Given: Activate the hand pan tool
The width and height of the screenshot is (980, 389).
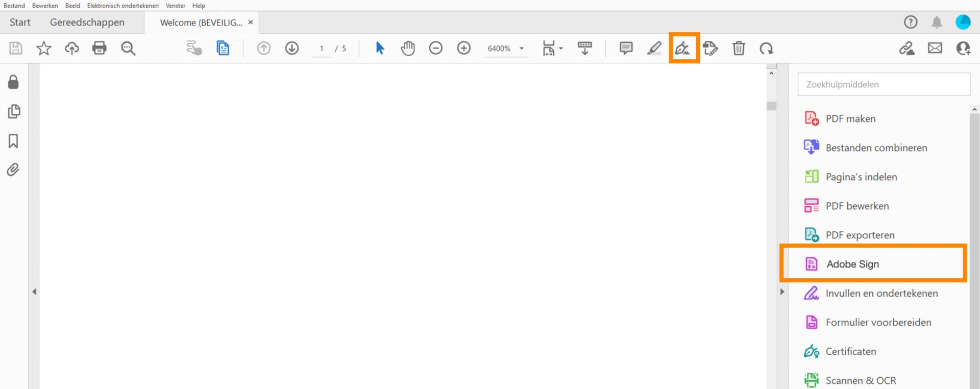Looking at the screenshot, I should click(x=408, y=48).
